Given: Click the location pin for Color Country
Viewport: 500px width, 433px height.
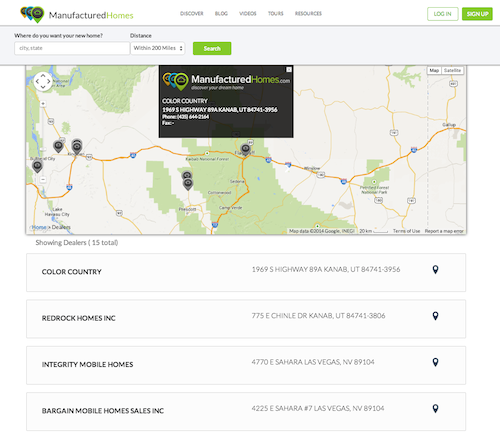Looking at the screenshot, I should click(435, 269).
